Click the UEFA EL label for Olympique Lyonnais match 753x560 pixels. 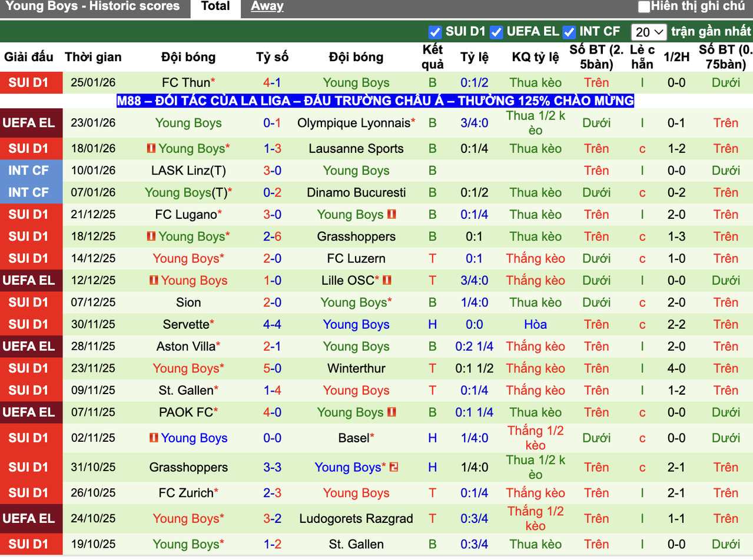coord(28,123)
